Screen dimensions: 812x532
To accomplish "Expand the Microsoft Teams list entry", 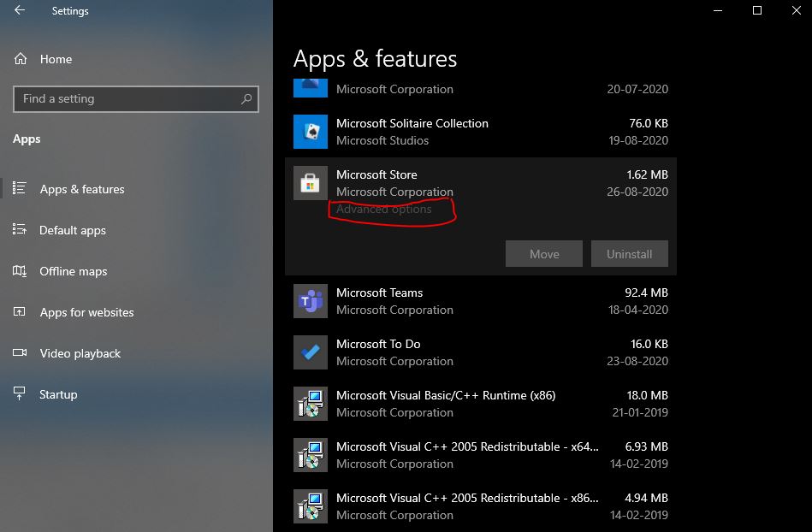I will [481, 301].
